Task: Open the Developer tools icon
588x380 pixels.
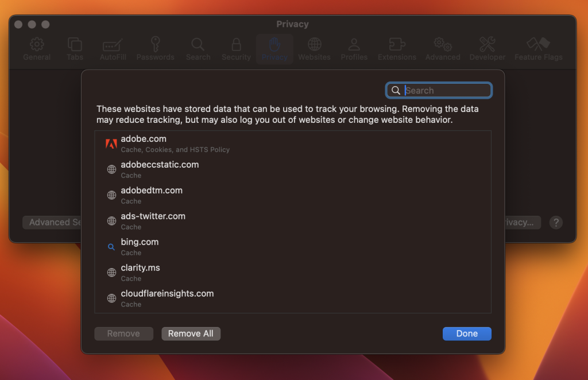Action: click(488, 45)
